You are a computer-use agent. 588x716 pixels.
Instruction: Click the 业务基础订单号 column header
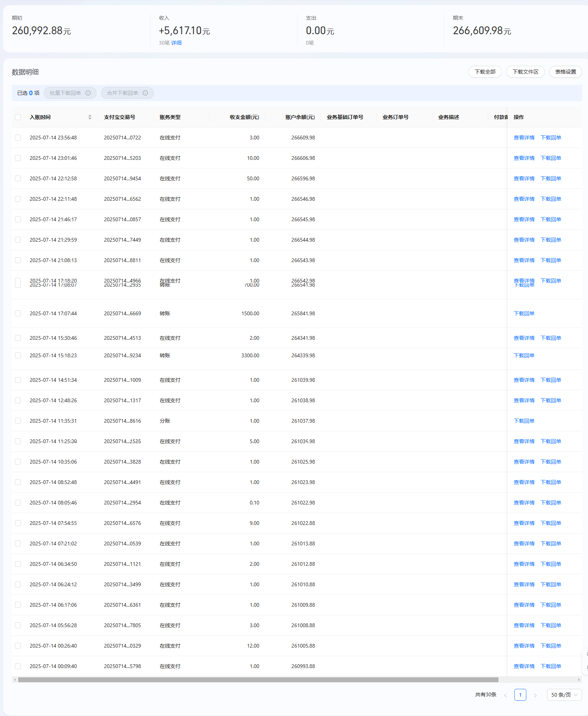coord(345,117)
